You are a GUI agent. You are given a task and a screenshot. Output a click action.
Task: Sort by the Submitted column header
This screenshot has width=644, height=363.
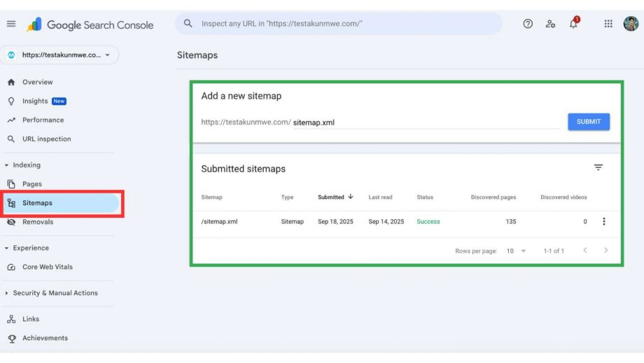pos(331,198)
